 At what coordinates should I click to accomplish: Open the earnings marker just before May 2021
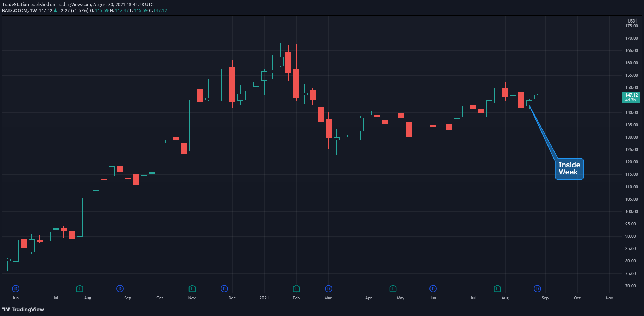pos(393,289)
